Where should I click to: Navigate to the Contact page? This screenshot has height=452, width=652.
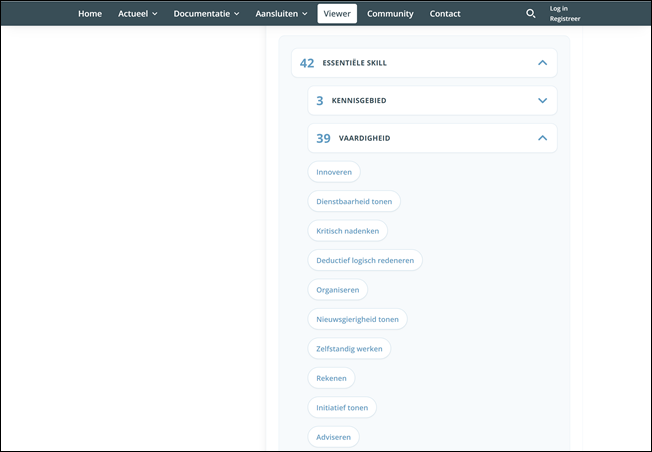(445, 14)
